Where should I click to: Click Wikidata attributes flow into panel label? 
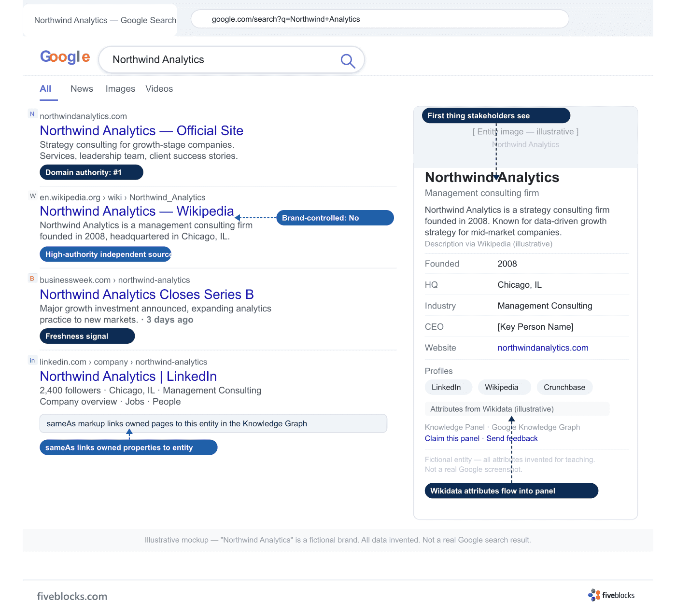point(511,491)
